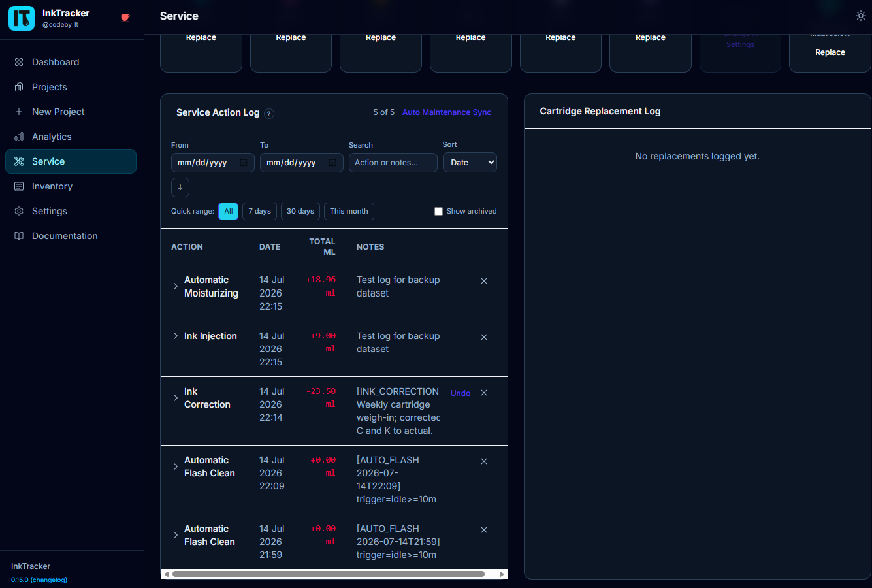Open the Sort by Date dropdown
The height and width of the screenshot is (588, 872).
pos(470,163)
